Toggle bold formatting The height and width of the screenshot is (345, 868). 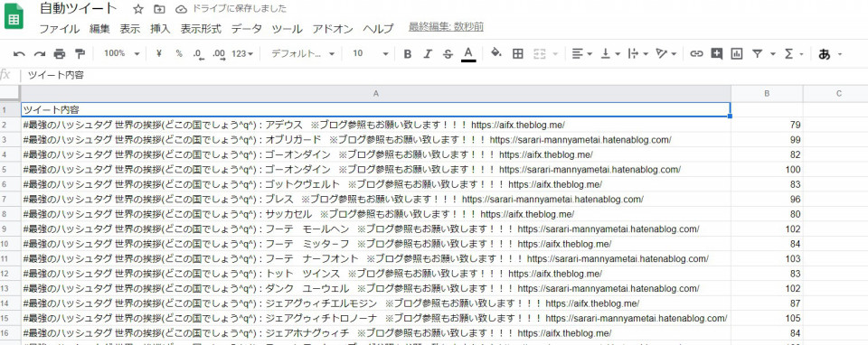click(x=408, y=53)
